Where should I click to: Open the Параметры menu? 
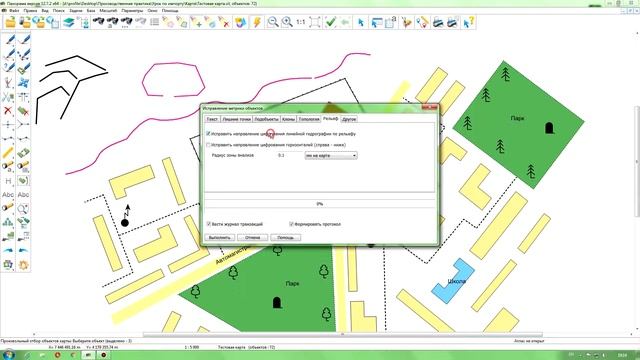132,11
